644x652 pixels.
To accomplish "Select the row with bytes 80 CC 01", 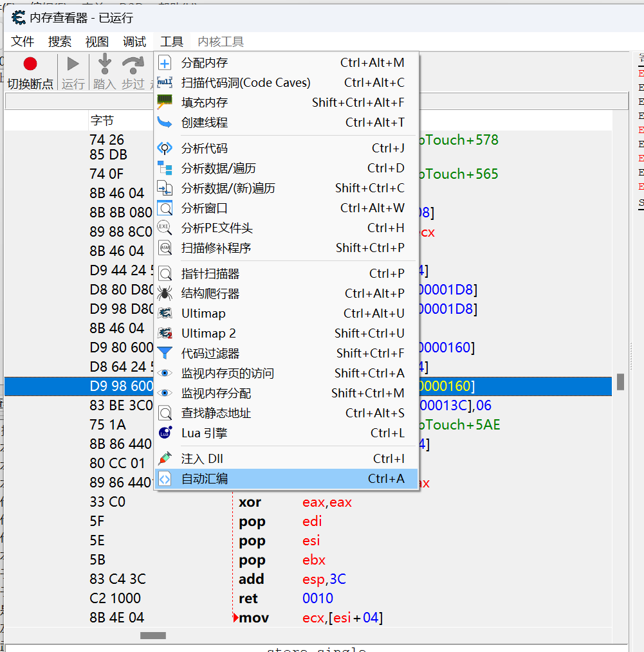I will click(308, 463).
